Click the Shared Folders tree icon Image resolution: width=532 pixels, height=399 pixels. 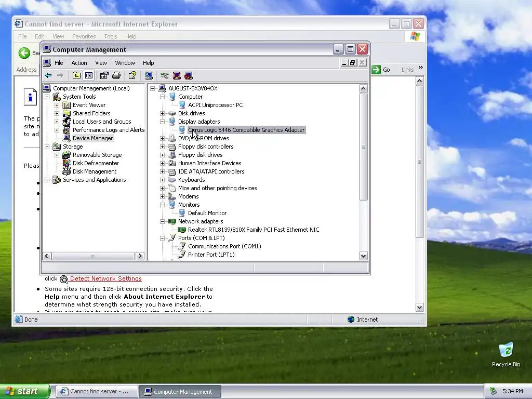[67, 113]
